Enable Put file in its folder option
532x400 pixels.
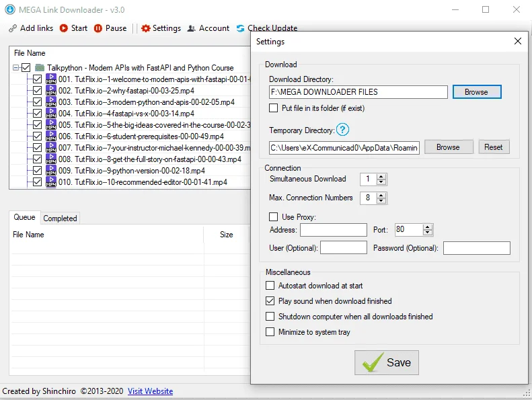coord(273,108)
